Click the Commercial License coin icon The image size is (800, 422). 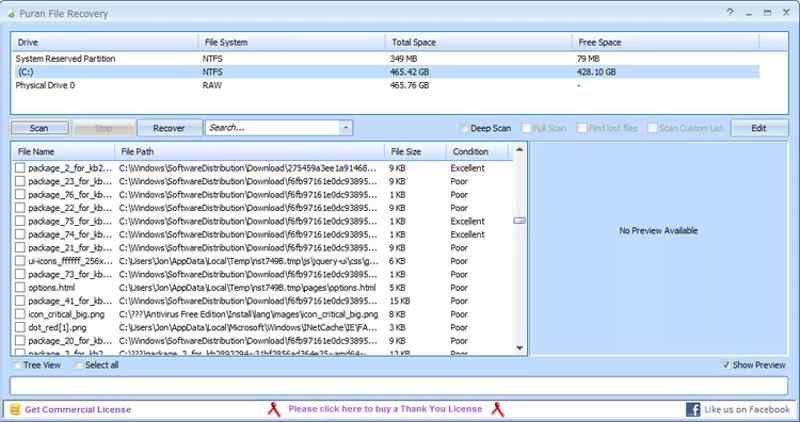(15, 409)
